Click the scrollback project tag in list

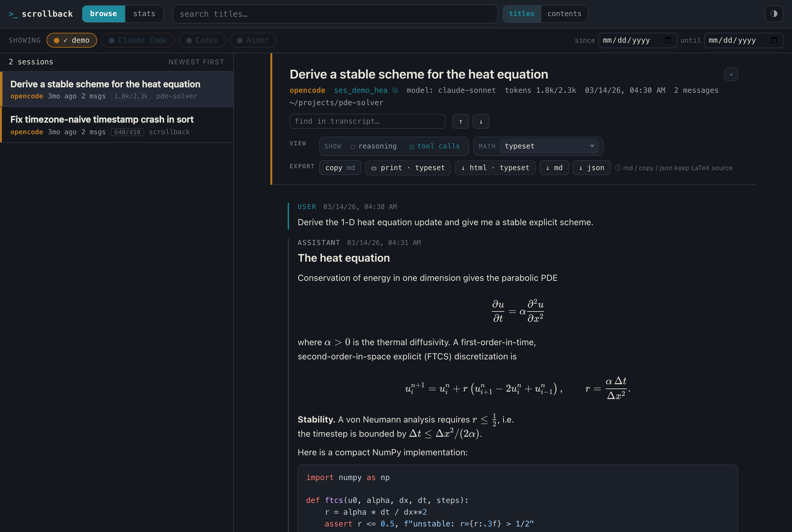click(169, 132)
